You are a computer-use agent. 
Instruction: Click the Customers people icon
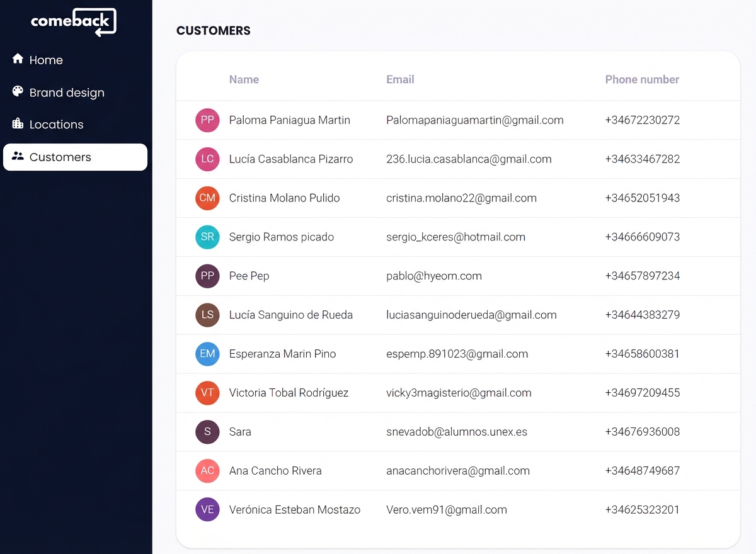pos(18,157)
